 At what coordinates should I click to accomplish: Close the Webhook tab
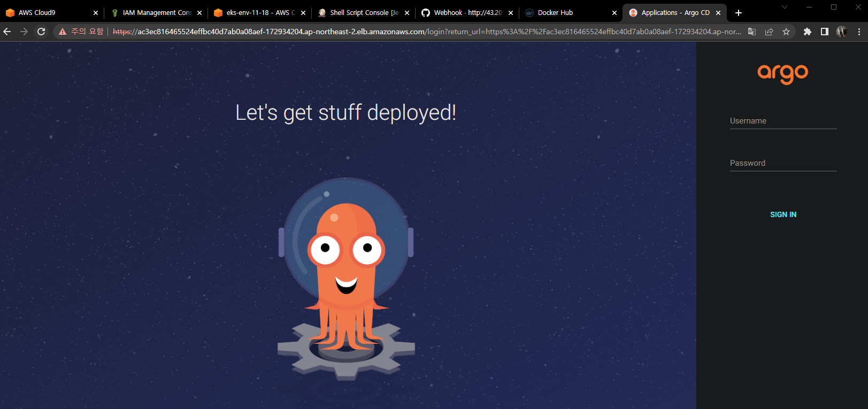click(511, 13)
